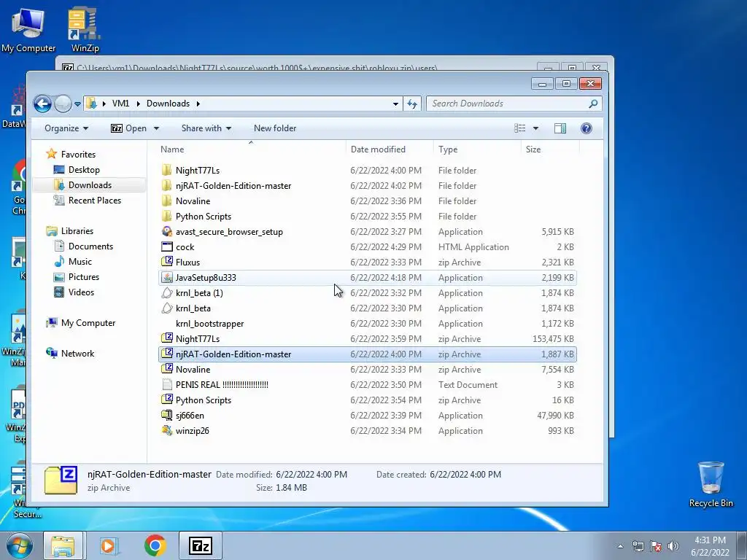Select Novaline zip archive icon

[x=167, y=369]
